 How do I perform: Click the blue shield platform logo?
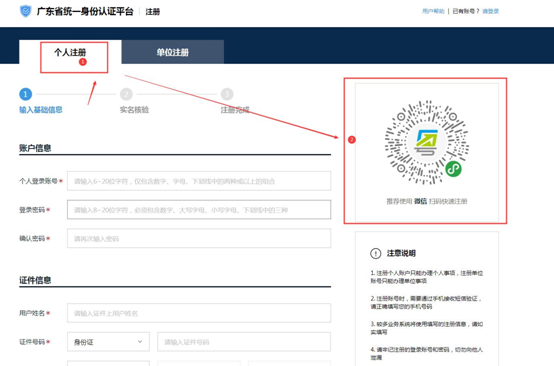point(25,11)
